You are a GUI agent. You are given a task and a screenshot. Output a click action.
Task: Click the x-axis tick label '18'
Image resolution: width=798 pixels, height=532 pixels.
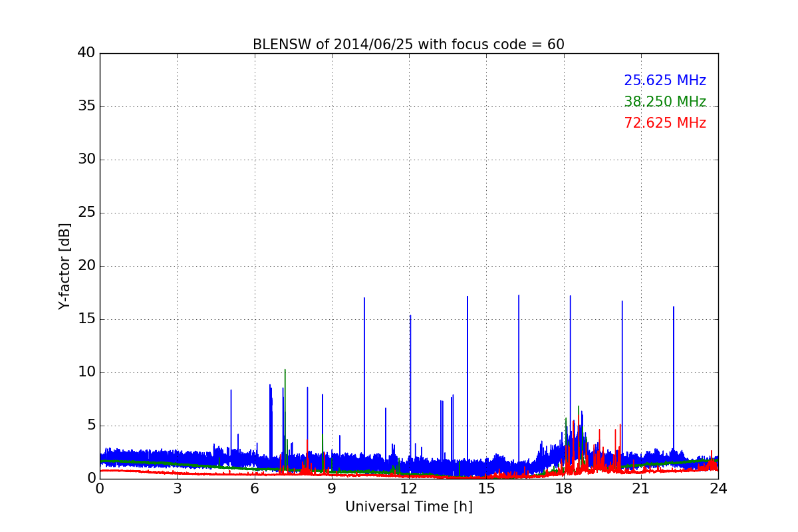coord(563,489)
